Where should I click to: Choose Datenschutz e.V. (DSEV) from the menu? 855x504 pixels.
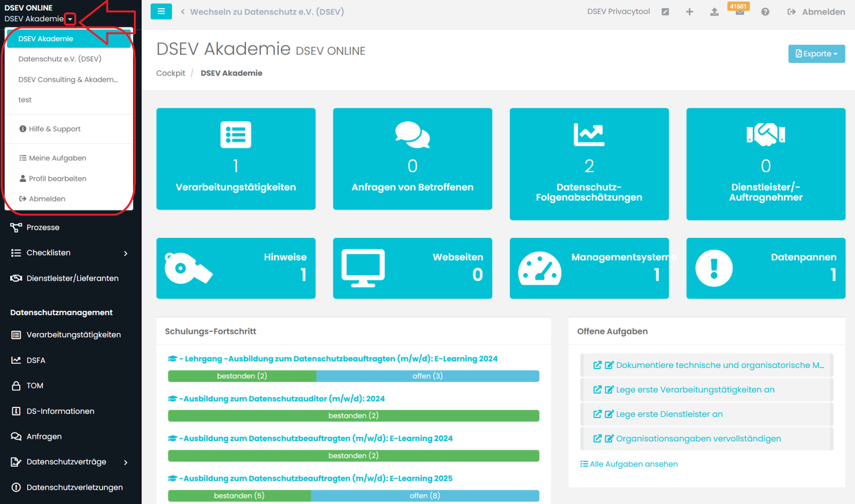(69, 59)
